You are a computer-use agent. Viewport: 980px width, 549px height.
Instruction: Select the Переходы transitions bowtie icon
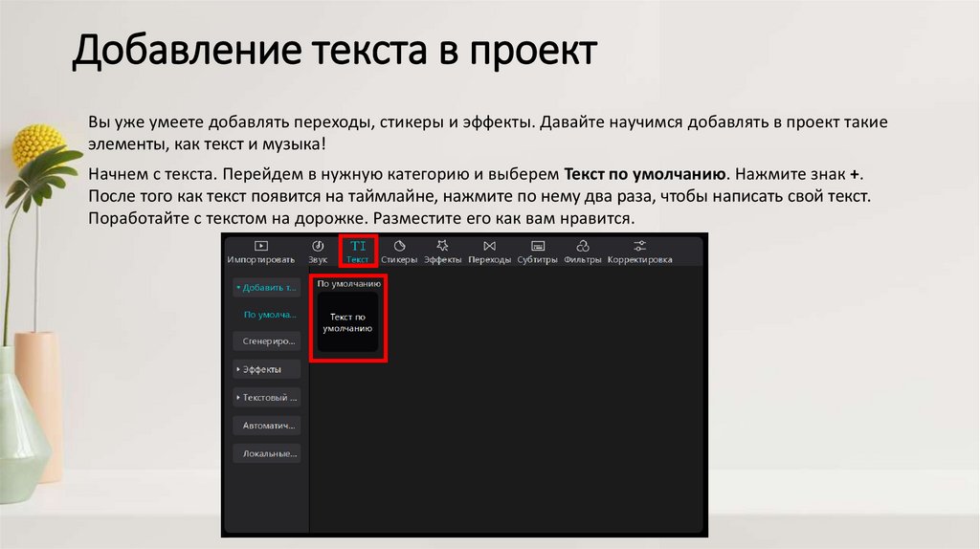click(x=489, y=247)
